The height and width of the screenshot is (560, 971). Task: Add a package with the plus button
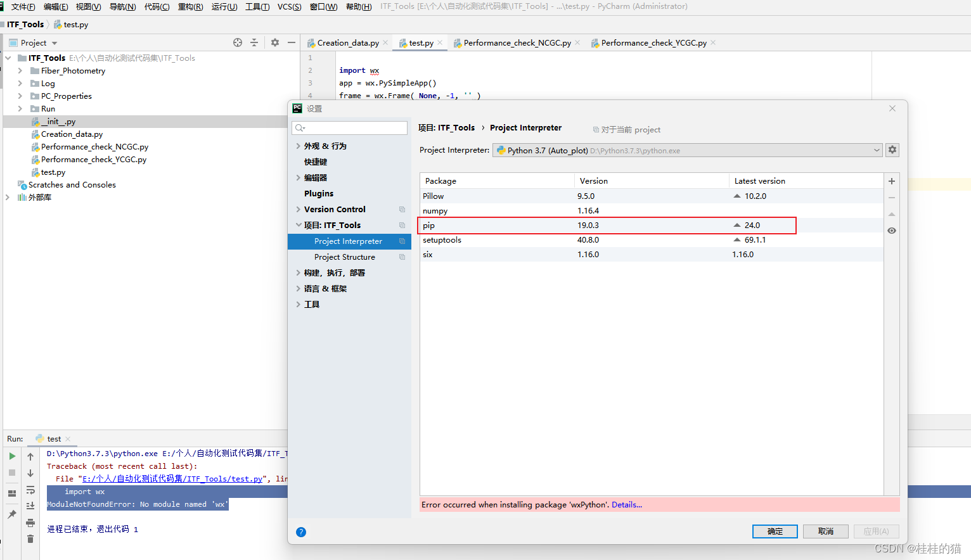pyautogui.click(x=892, y=181)
